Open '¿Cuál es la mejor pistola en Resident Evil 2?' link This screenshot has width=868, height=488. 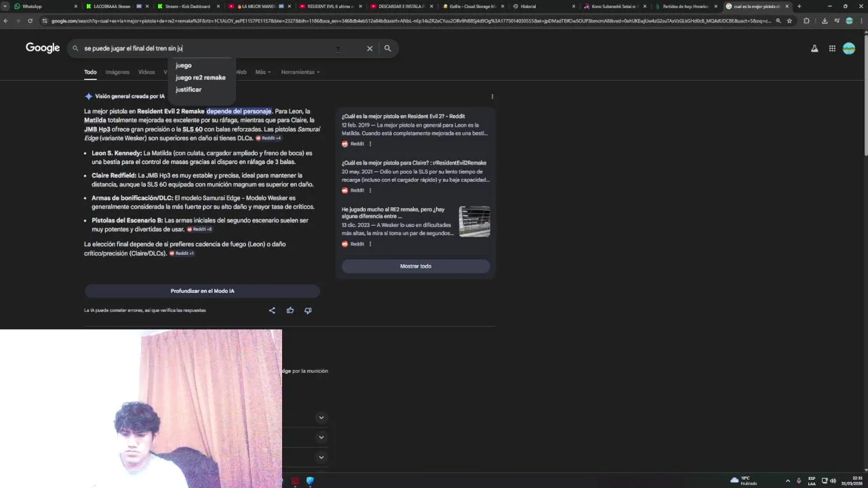403,117
